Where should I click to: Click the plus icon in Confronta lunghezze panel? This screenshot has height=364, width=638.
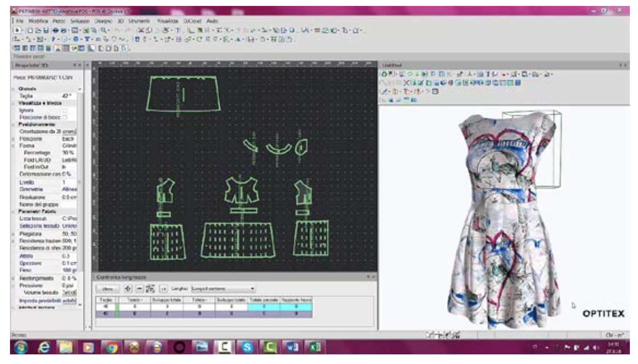[128, 288]
